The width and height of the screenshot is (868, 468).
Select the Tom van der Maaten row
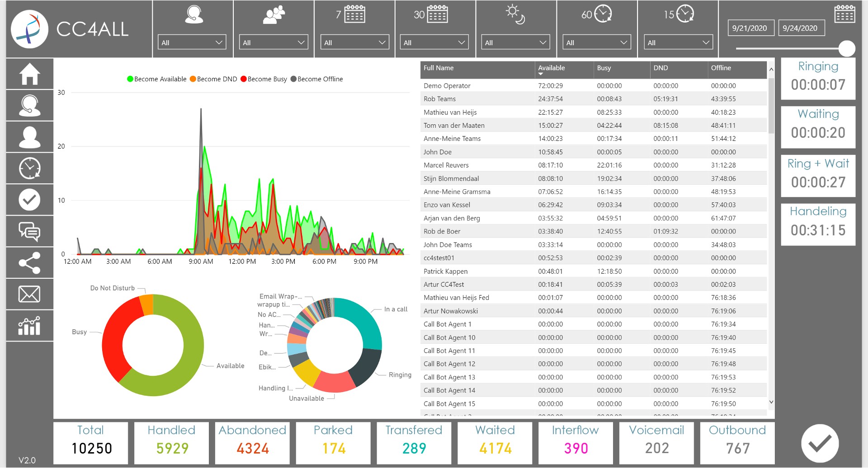click(594, 126)
